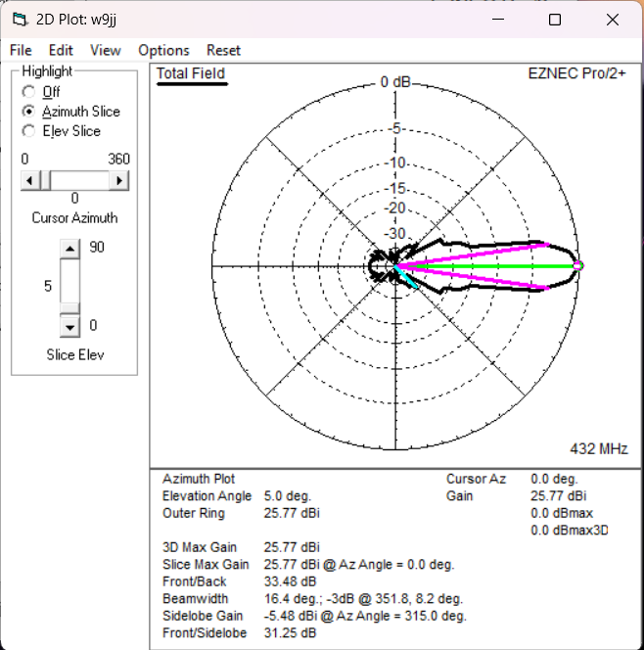The width and height of the screenshot is (644, 650).
Task: Open the View menu
Action: point(105,50)
